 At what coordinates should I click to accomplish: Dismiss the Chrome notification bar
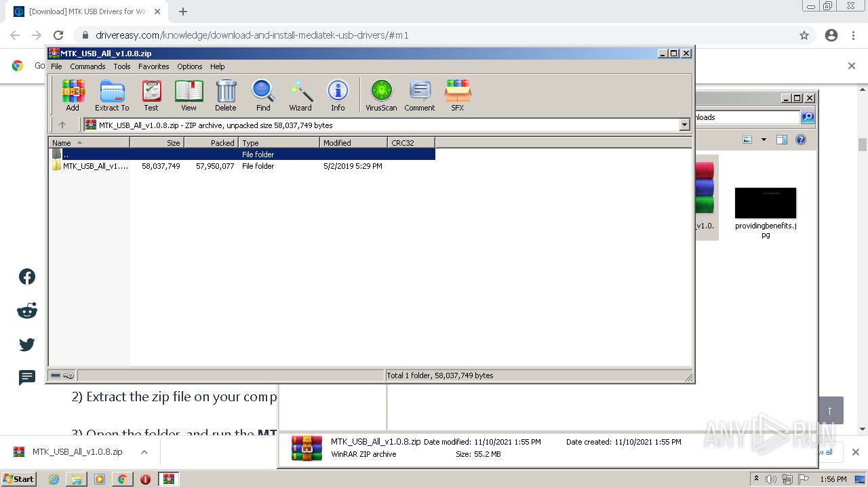tap(852, 66)
